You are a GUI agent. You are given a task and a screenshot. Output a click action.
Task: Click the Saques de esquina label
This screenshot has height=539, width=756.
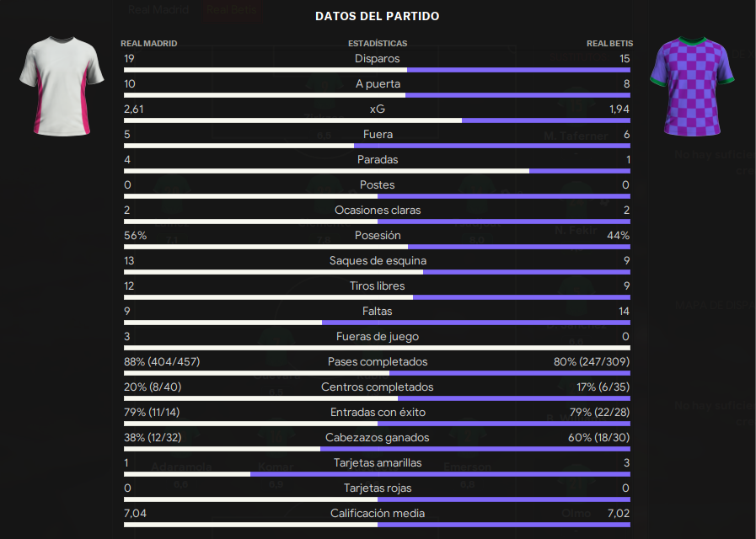378,260
